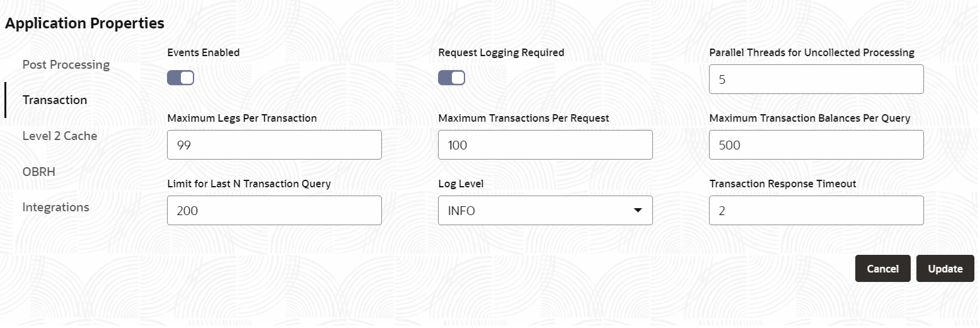Click the Limit for Last N Transaction Query field
The image size is (980, 328).
click(x=274, y=211)
